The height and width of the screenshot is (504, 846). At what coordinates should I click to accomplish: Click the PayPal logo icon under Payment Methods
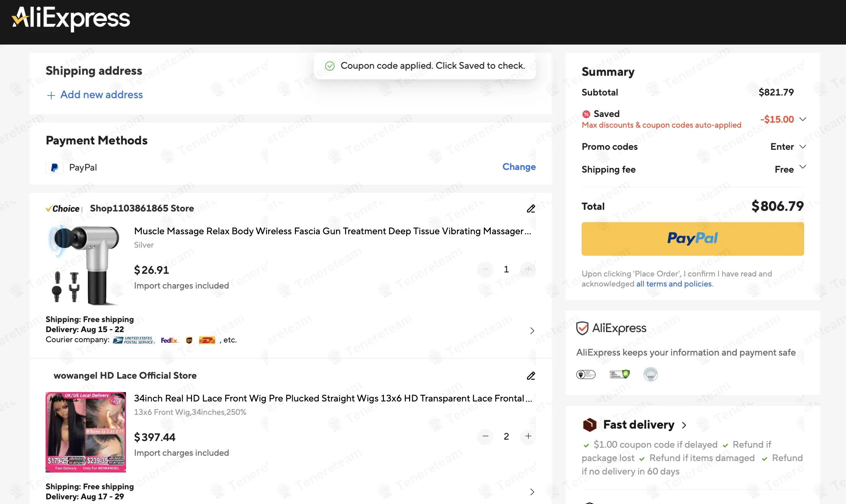(x=54, y=168)
